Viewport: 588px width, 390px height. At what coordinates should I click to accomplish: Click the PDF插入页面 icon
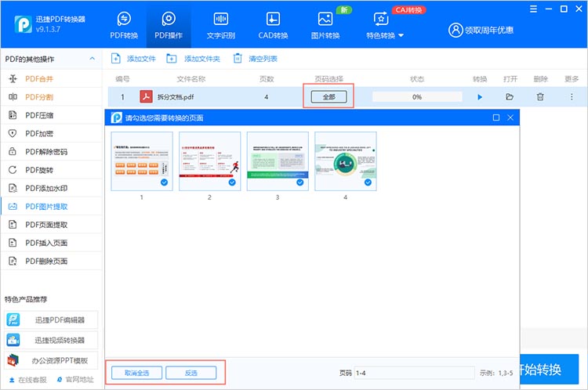pos(13,243)
